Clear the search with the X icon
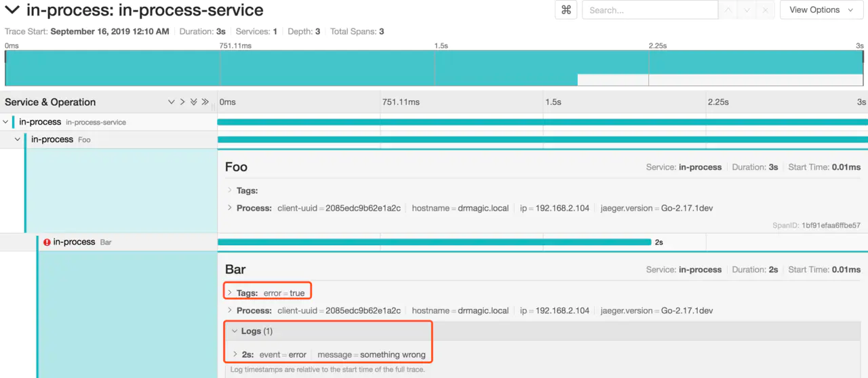 766,10
